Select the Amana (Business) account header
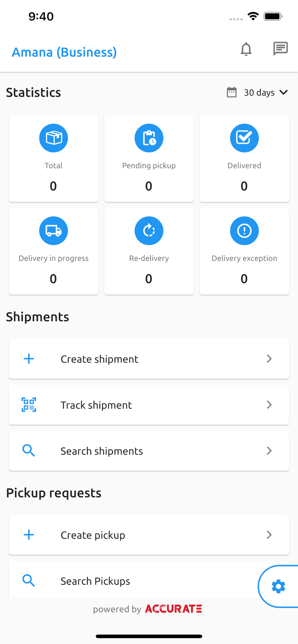Image resolution: width=298 pixels, height=644 pixels. coord(64,52)
